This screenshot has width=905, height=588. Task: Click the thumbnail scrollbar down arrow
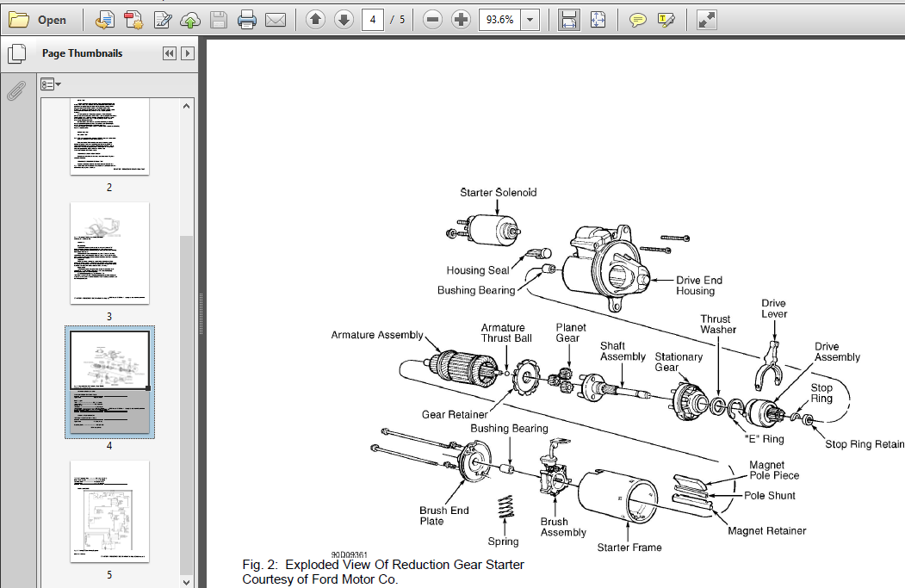click(186, 582)
